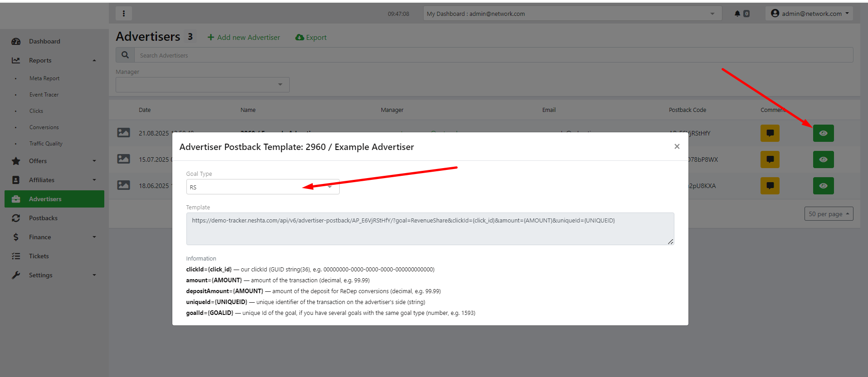Open the admin@network.com account menu
This screenshot has width=868, height=377.
click(x=809, y=14)
